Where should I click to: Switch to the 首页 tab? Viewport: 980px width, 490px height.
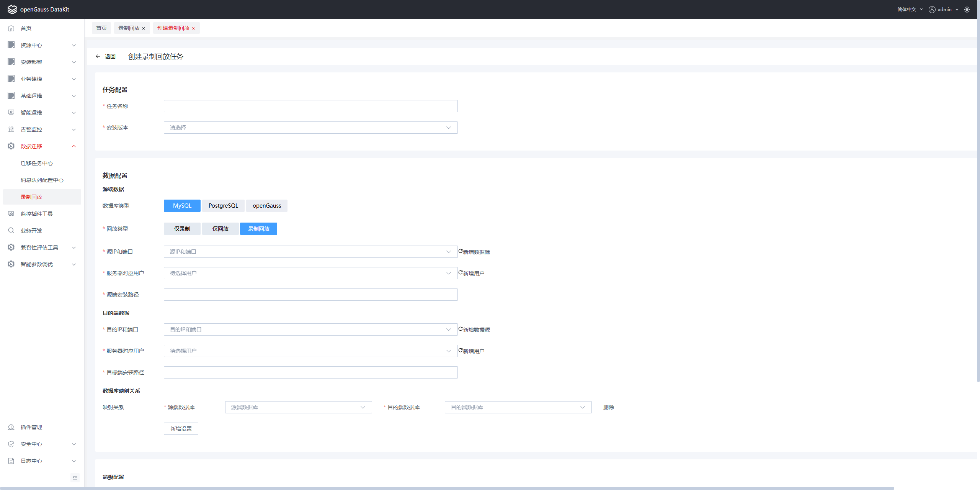[x=101, y=28]
